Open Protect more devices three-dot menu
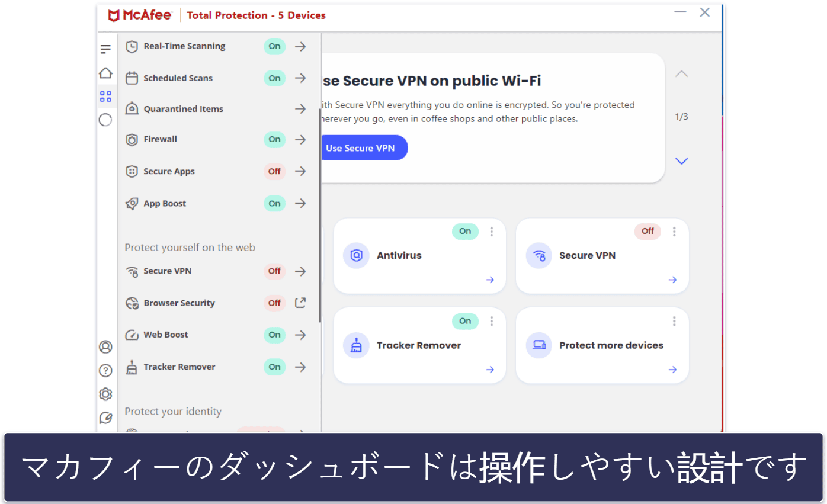Viewport: 827px width, 504px height. (x=674, y=321)
